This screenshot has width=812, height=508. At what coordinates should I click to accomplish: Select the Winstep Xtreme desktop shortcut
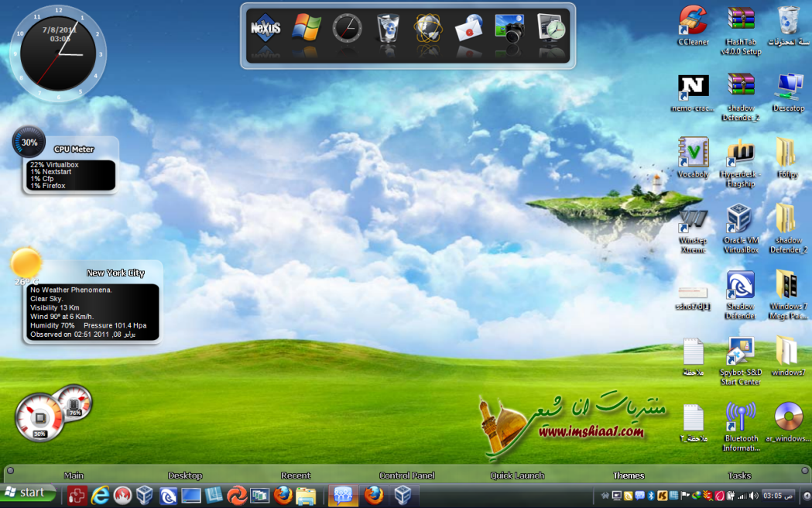click(693, 231)
